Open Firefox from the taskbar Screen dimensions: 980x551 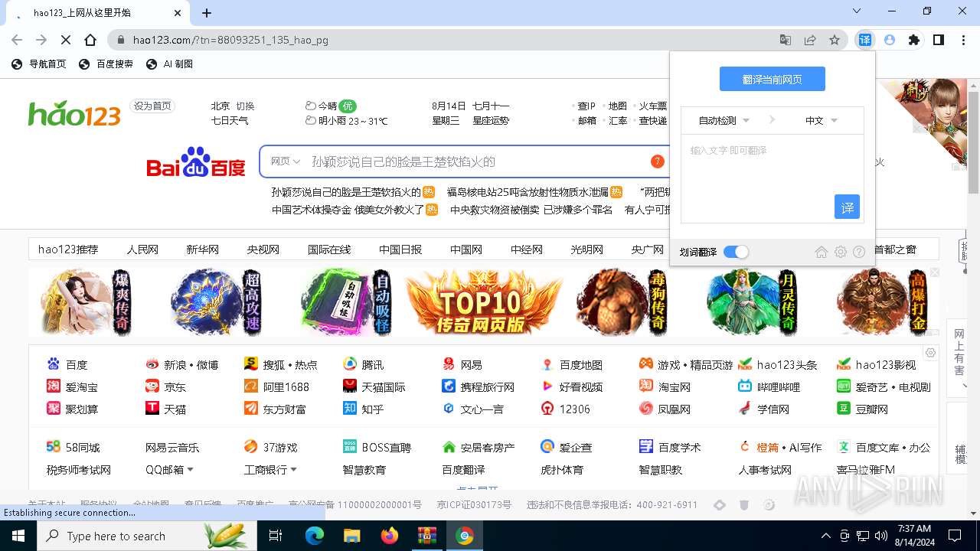pos(389,536)
